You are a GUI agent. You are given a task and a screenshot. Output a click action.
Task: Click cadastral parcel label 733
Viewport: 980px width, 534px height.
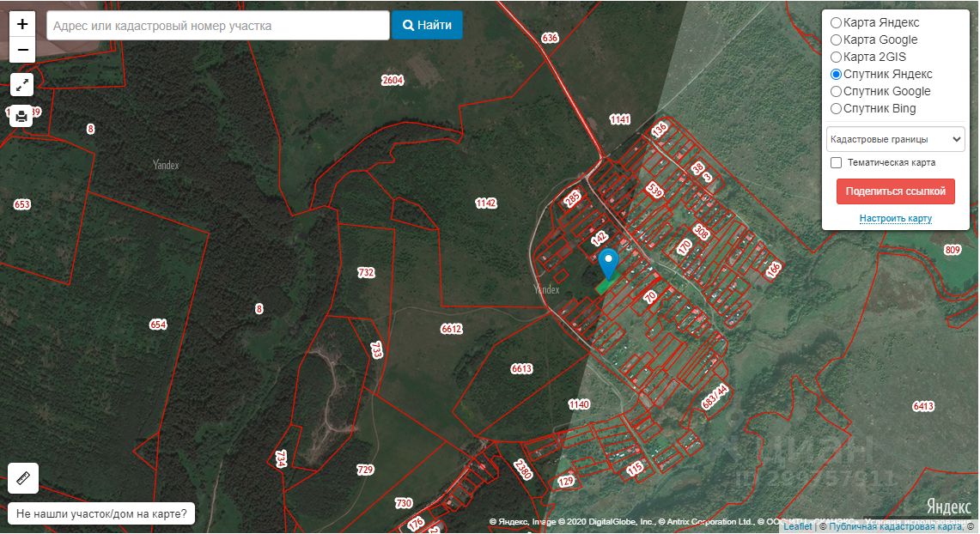(x=376, y=349)
